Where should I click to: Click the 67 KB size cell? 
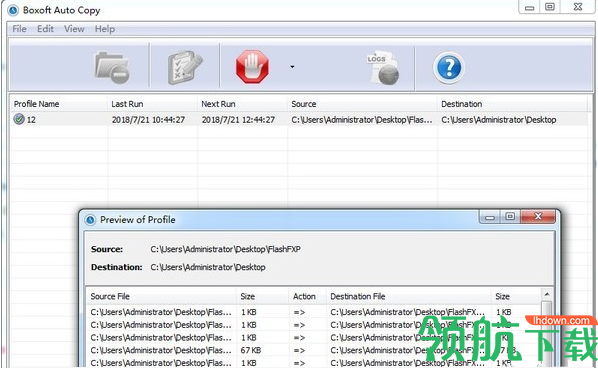(251, 350)
